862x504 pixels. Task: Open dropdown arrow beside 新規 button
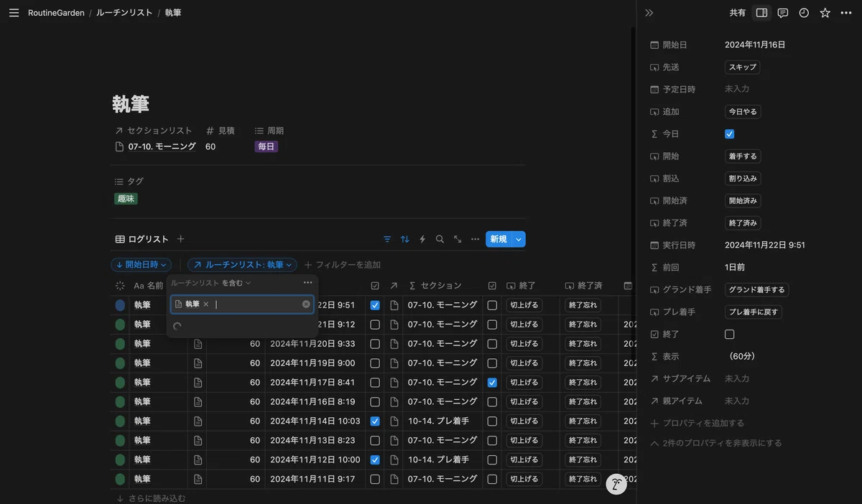click(519, 239)
